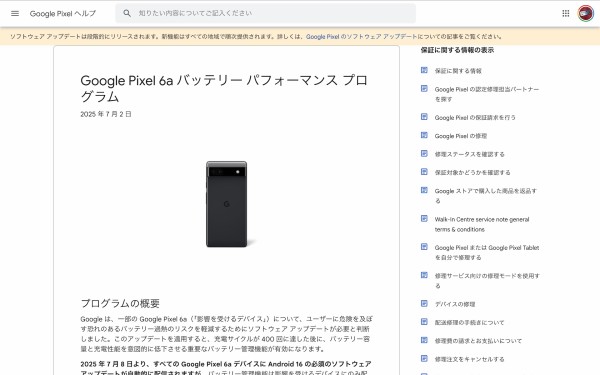
Task: Open 配送修理の手続きについて link
Action: [x=470, y=323]
